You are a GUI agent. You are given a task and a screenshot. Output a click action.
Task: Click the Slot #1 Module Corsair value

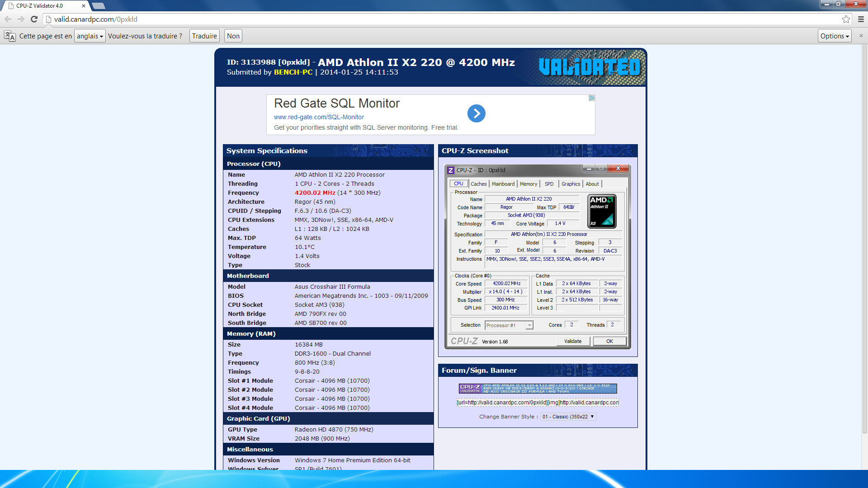point(332,381)
